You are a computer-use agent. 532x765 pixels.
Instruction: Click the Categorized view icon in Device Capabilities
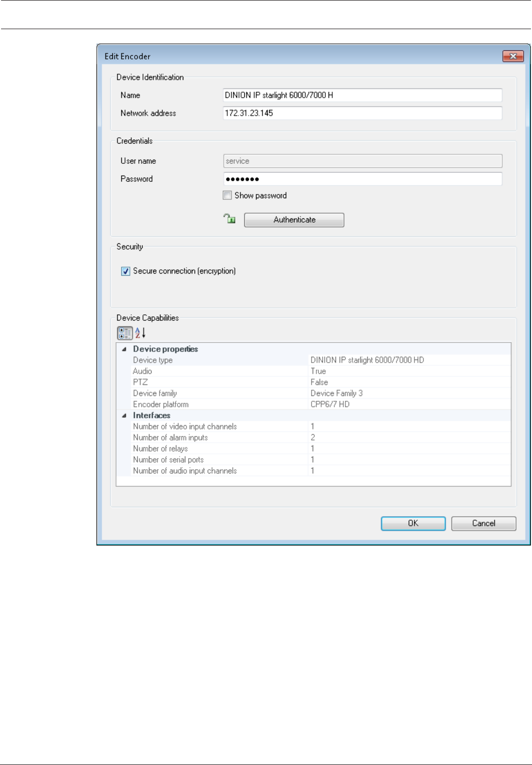tap(125, 333)
